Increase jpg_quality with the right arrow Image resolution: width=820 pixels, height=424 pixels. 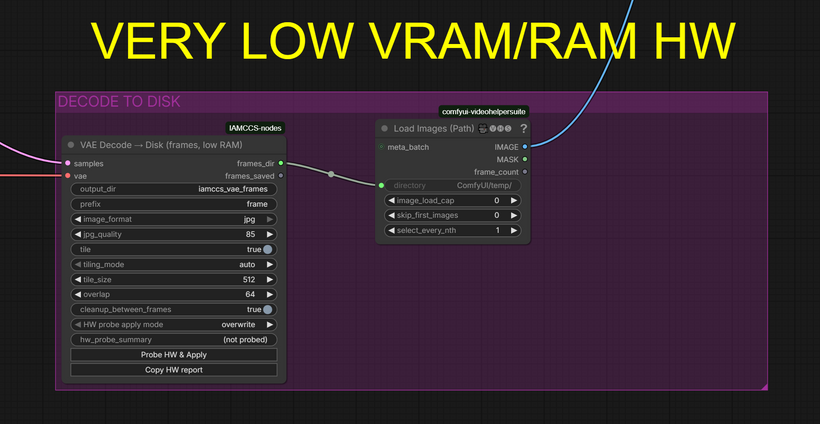pos(270,234)
